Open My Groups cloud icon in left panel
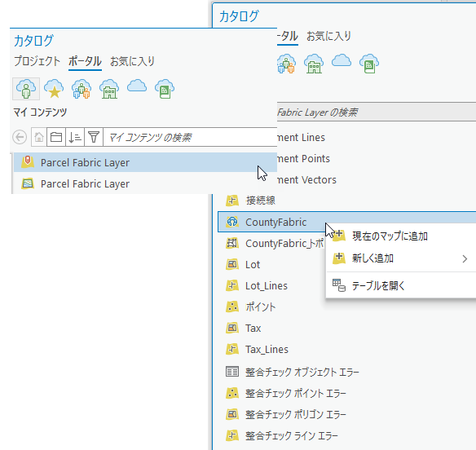 (82, 89)
